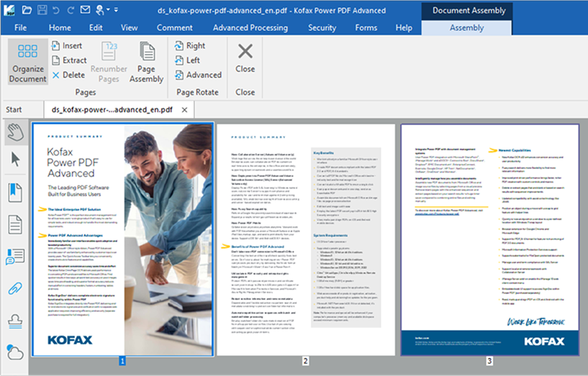Go to the Advanced Processing tab
Viewport: 588px width, 376px height.
pyautogui.click(x=250, y=28)
